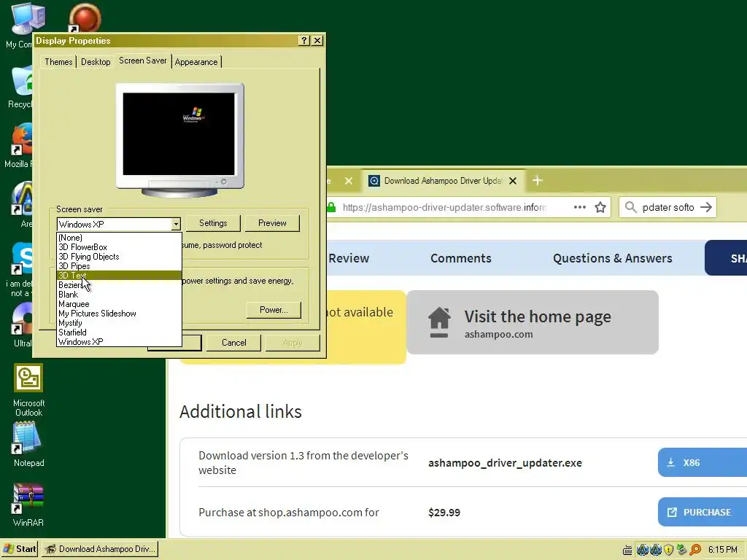The width and height of the screenshot is (747, 560).
Task: Go to the Review section tab
Action: pyautogui.click(x=349, y=258)
